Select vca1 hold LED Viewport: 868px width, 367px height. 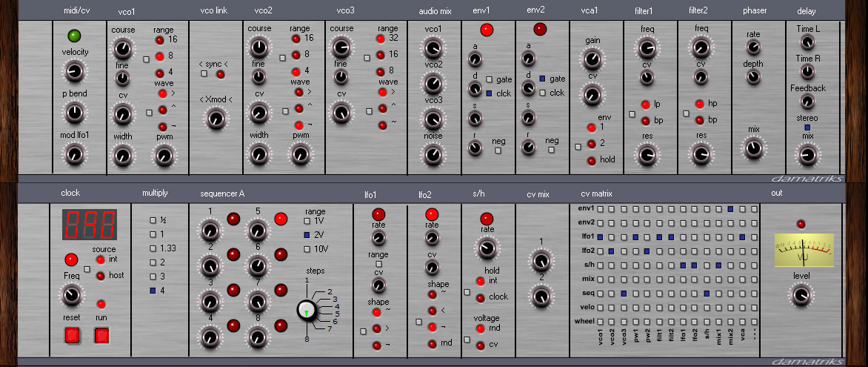point(591,161)
